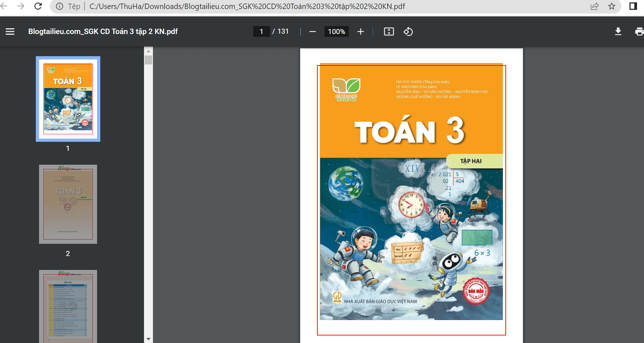Reload the page with the refresh icon
Viewport: 644px width, 343px height.
click(38, 6)
